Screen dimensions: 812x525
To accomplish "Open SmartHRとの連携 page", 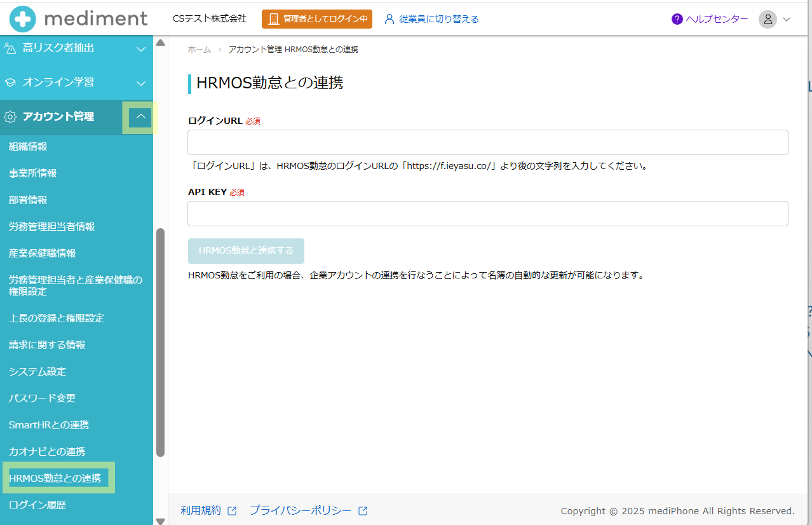I will (49, 425).
